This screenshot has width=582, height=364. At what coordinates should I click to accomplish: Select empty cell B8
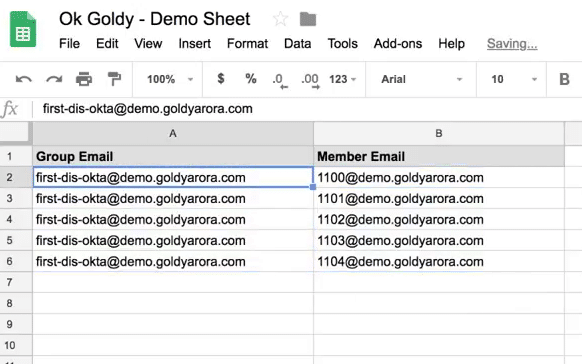439,304
